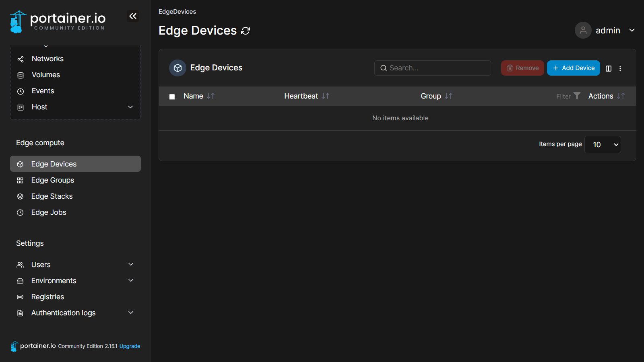Expand the Host menu section

(x=130, y=107)
